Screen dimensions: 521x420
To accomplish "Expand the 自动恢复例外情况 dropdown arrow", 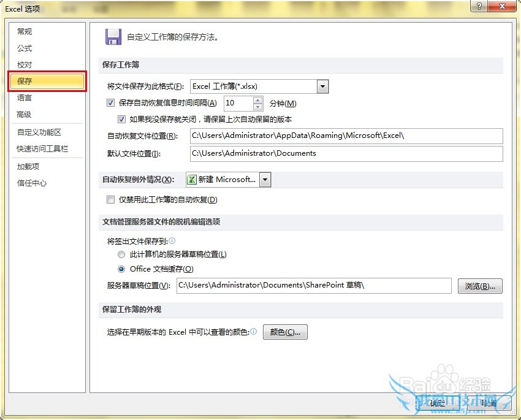I will point(265,180).
